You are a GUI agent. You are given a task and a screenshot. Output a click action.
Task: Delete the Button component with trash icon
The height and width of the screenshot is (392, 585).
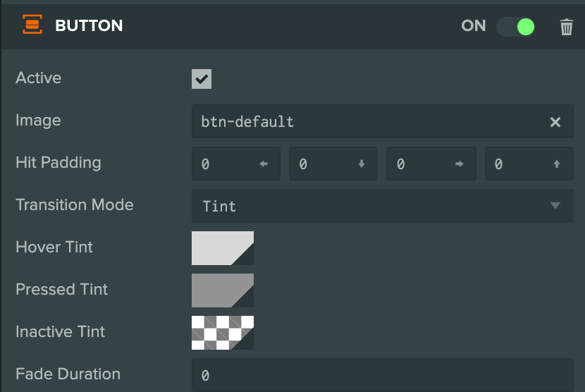567,27
